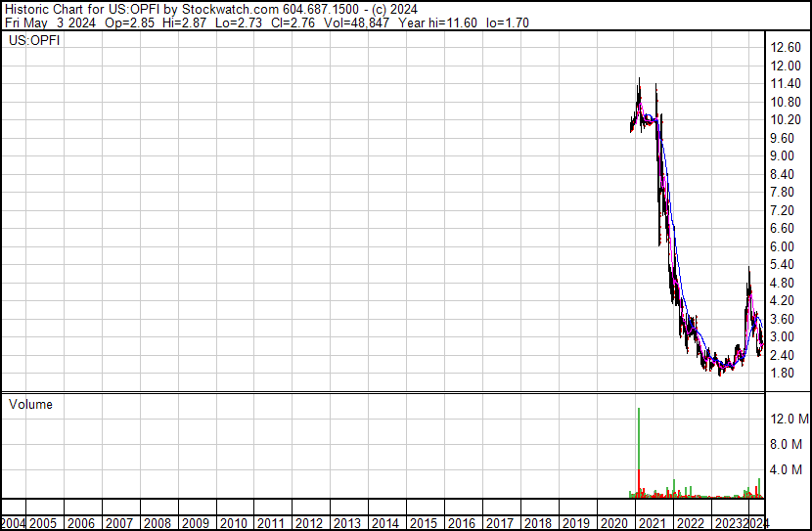Click the 12.0 M volume axis label
The image size is (812, 531).
pyautogui.click(x=789, y=419)
